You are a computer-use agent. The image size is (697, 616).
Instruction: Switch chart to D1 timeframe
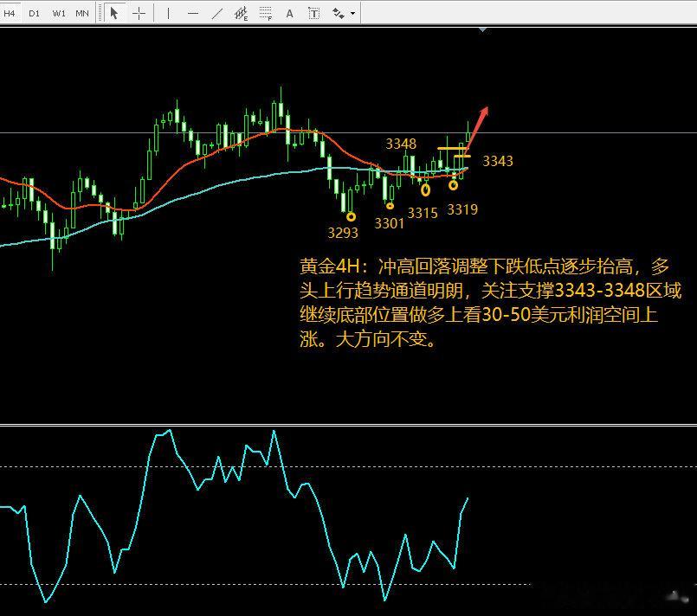click(34, 13)
